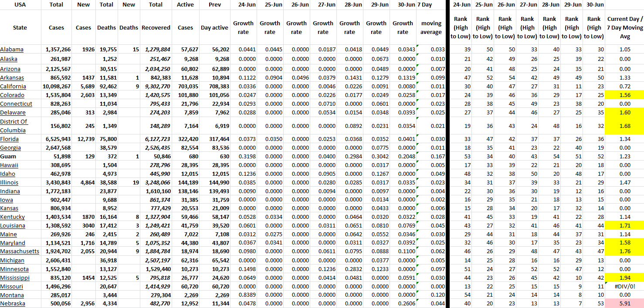Select the 'moving average' header cell
The image size is (644, 308).
(x=431, y=27)
